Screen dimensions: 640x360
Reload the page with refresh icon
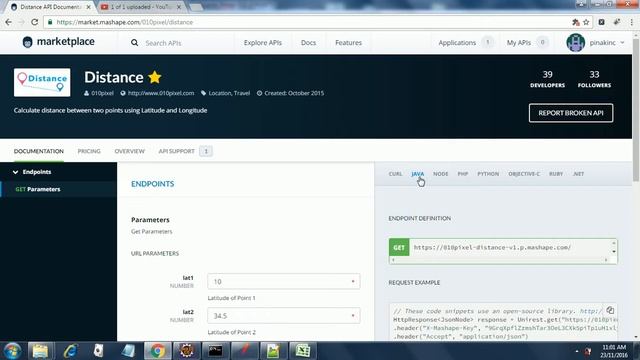coord(35,22)
